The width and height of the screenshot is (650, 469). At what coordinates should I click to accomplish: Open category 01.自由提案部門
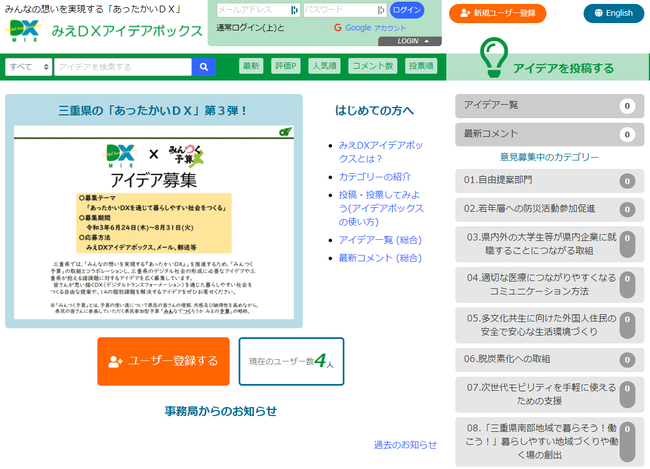[549, 181]
